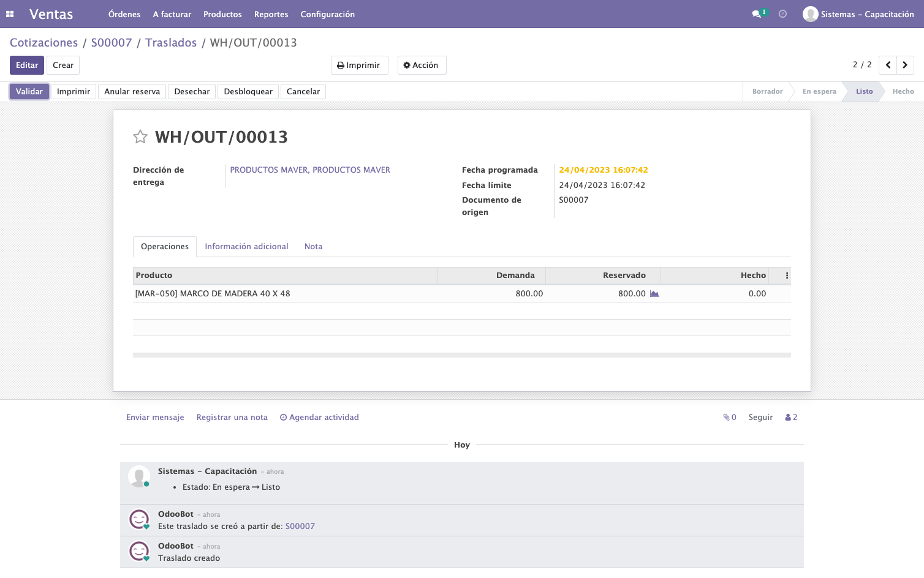Open S00007 link in OdooBot message

click(x=300, y=527)
